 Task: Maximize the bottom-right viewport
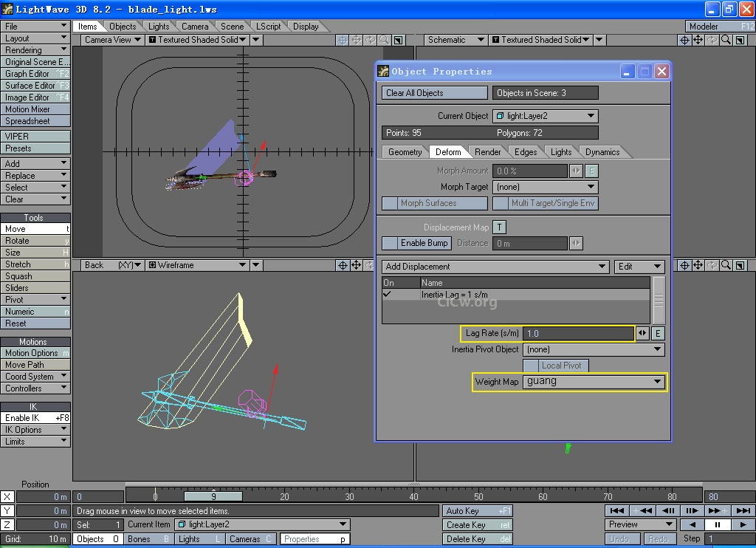(x=740, y=265)
